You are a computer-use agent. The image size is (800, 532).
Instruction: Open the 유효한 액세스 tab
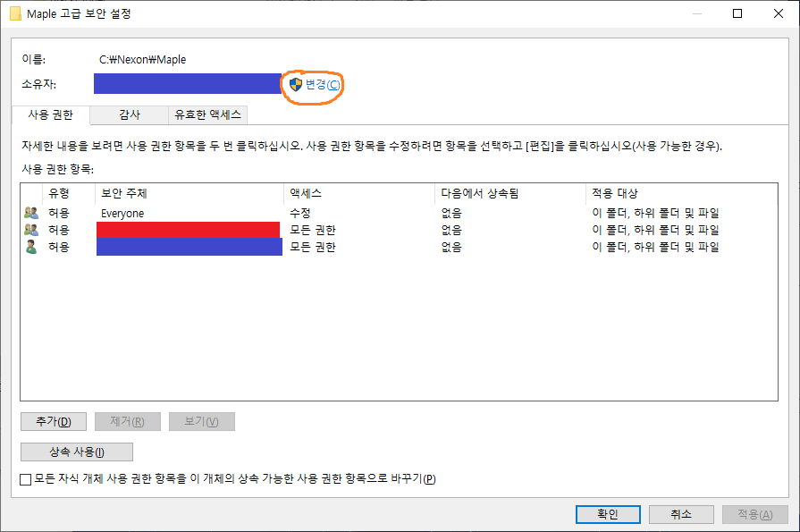pyautogui.click(x=207, y=114)
